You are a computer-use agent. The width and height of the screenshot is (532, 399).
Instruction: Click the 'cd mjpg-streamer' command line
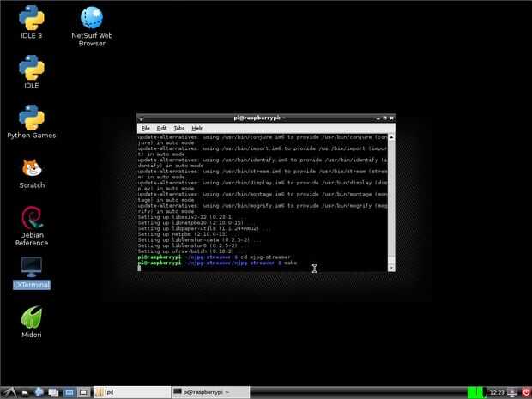tap(265, 257)
